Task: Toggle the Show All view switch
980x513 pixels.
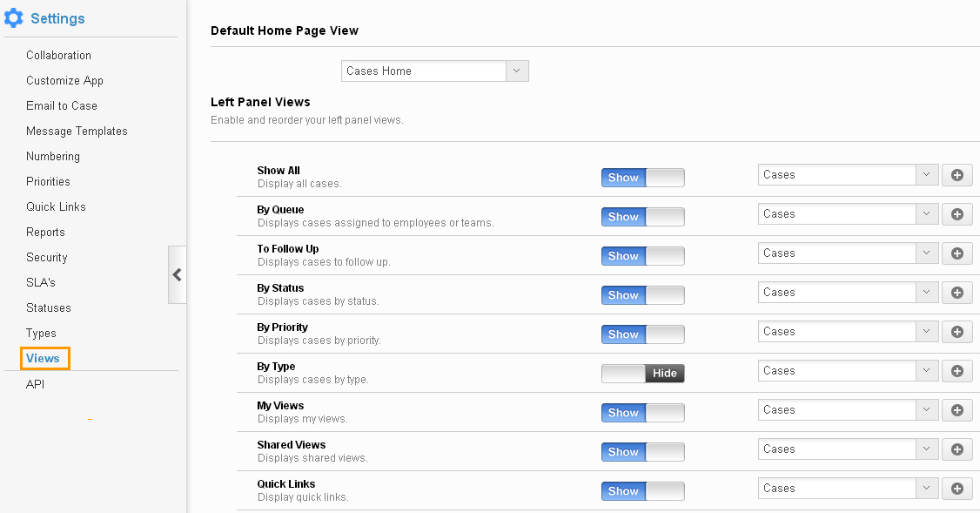Action: [x=643, y=178]
